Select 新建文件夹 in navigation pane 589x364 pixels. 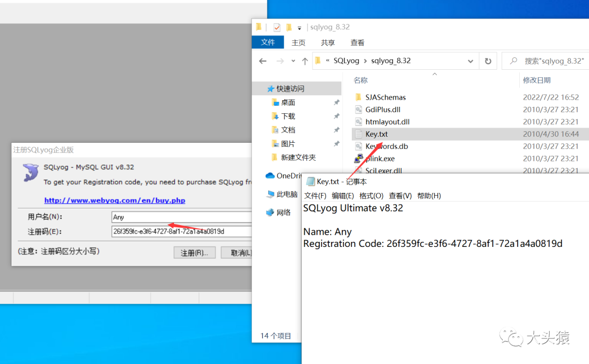[298, 157]
